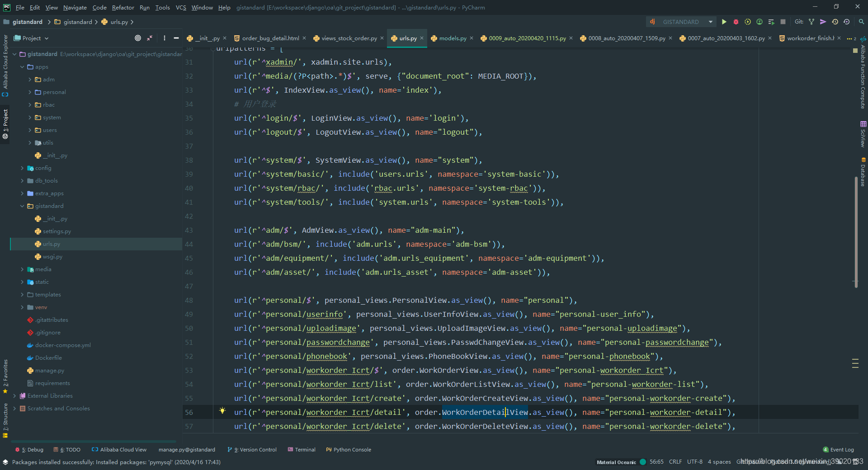Click the intention lightbulb on line 56
The image size is (868, 470).
(222, 411)
